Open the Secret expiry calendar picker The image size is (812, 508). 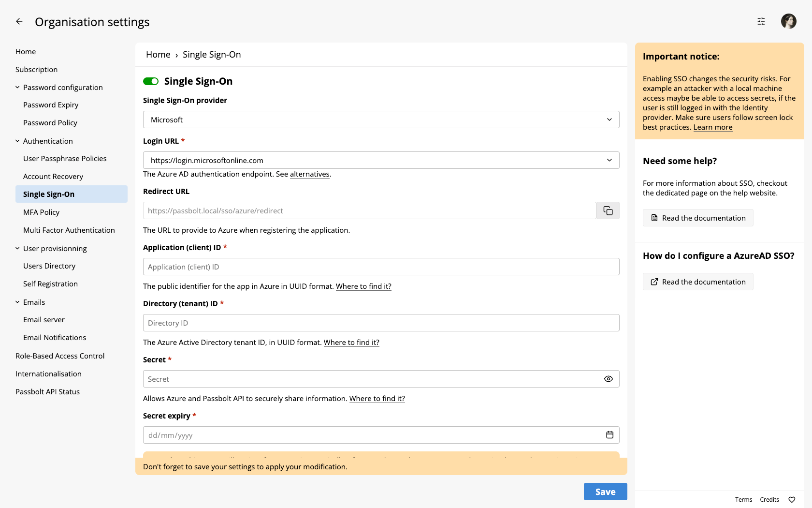[x=609, y=435]
